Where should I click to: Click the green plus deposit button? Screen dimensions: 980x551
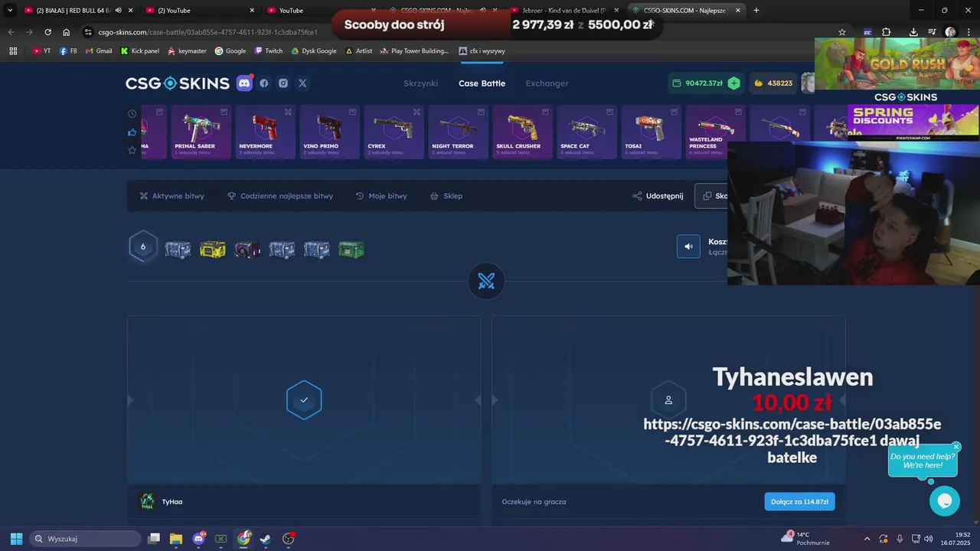click(733, 83)
